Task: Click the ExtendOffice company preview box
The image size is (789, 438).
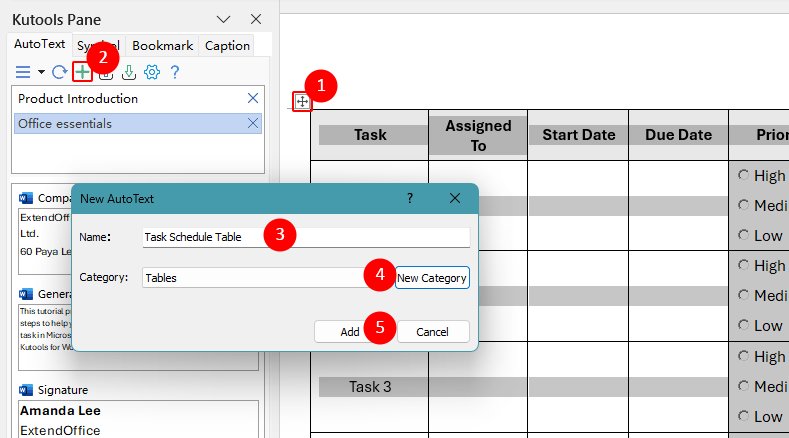Action: (x=45, y=241)
